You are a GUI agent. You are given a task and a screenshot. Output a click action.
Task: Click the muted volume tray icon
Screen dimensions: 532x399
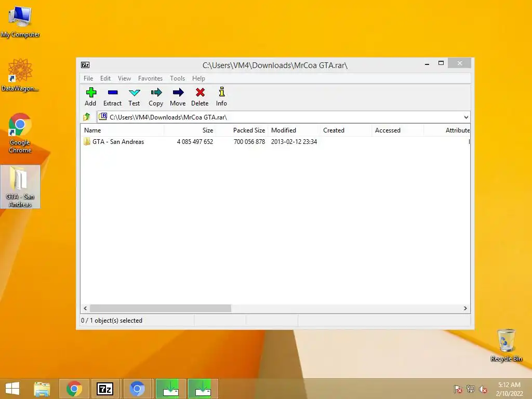pyautogui.click(x=483, y=389)
